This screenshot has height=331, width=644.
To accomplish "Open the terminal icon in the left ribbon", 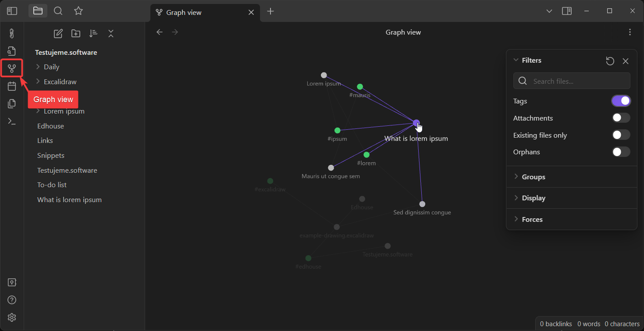I will click(x=12, y=121).
